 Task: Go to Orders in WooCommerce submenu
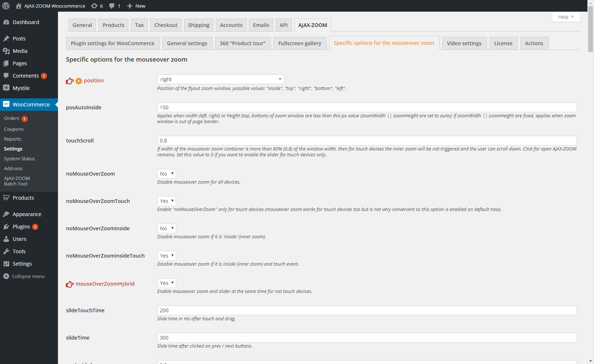[12, 118]
